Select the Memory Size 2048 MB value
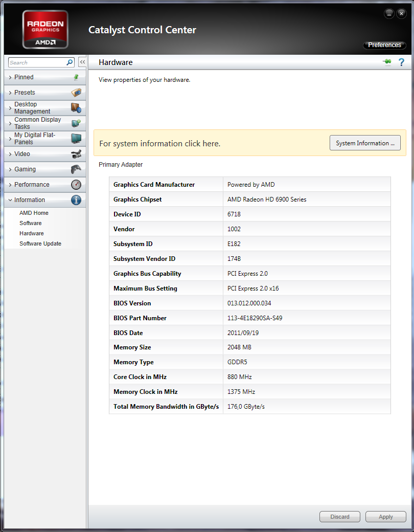The height and width of the screenshot is (532, 414). coord(239,347)
